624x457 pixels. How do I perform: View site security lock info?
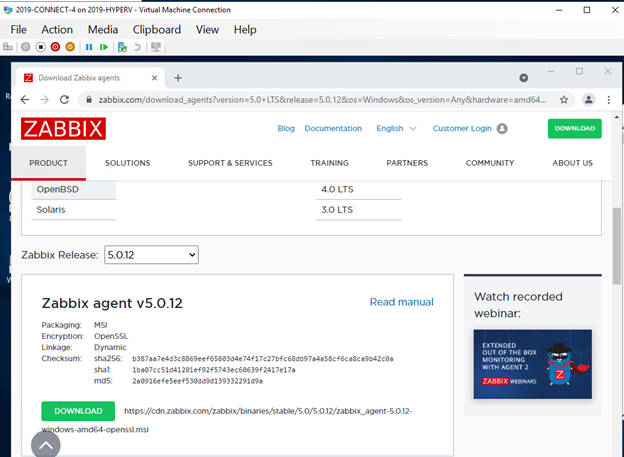pyautogui.click(x=89, y=100)
